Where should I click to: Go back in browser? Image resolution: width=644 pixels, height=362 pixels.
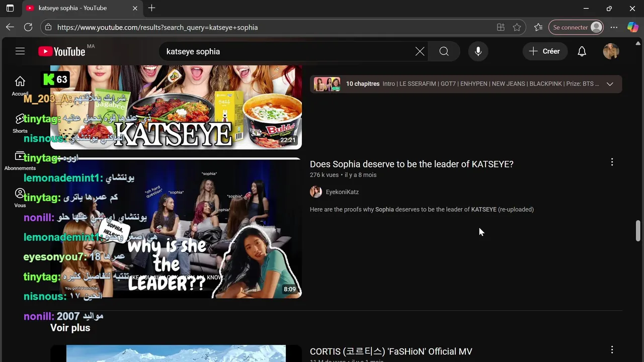10,27
